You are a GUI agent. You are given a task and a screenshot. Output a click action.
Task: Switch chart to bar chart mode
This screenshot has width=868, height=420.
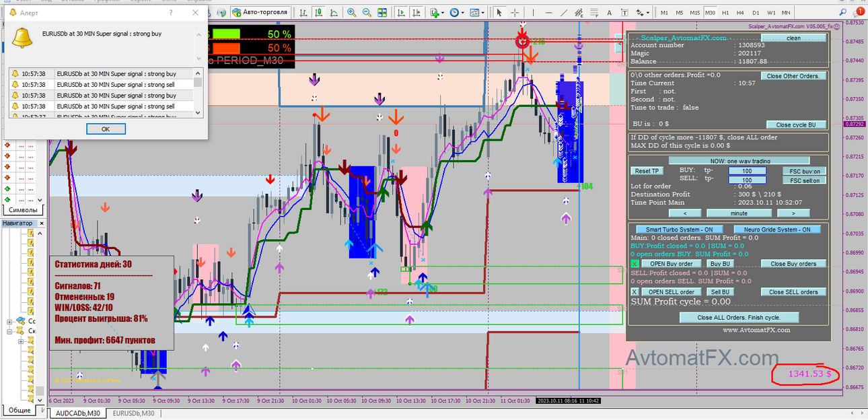(303, 12)
